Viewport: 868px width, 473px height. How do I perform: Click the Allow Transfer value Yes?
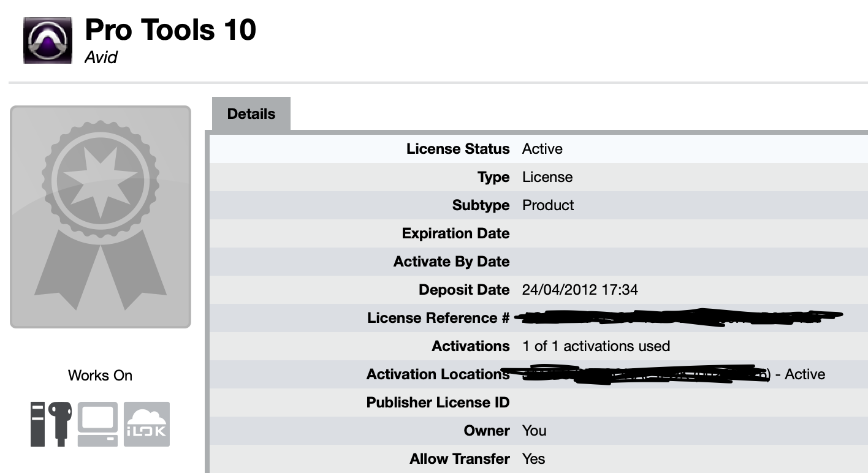coord(533,459)
